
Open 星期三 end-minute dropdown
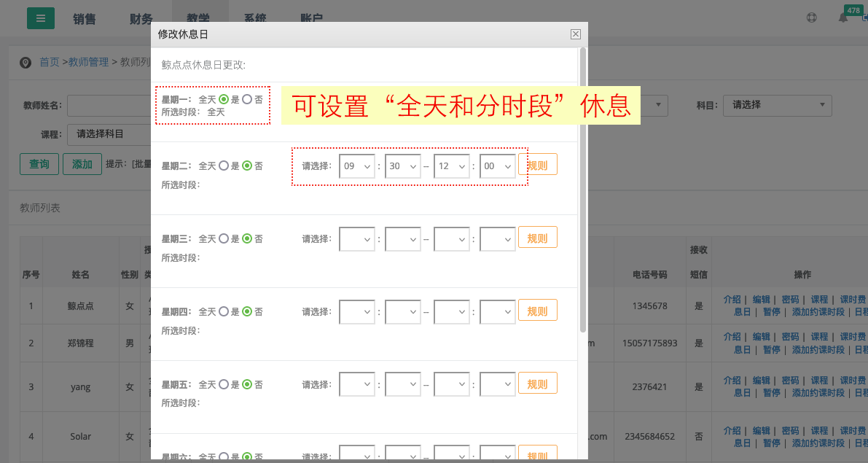[497, 239]
